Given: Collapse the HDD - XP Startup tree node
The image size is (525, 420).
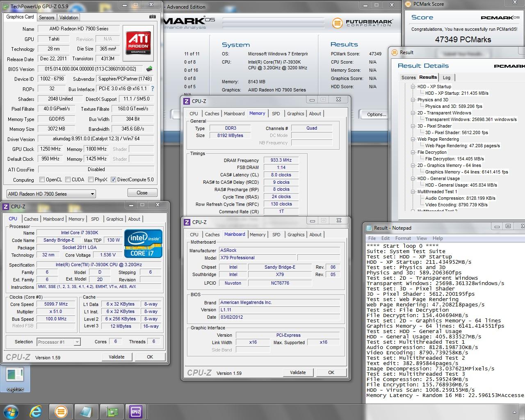Looking at the screenshot, I should pos(413,87).
